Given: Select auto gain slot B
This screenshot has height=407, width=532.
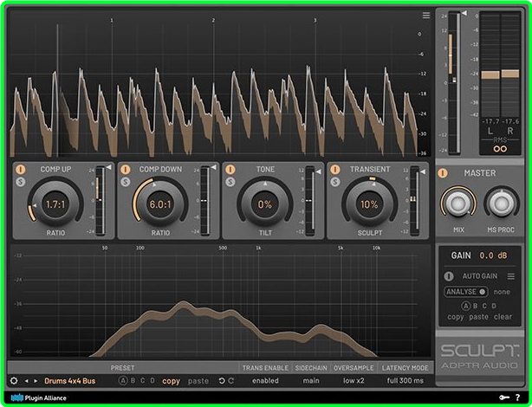Looking at the screenshot, I should pyautogui.click(x=476, y=306).
